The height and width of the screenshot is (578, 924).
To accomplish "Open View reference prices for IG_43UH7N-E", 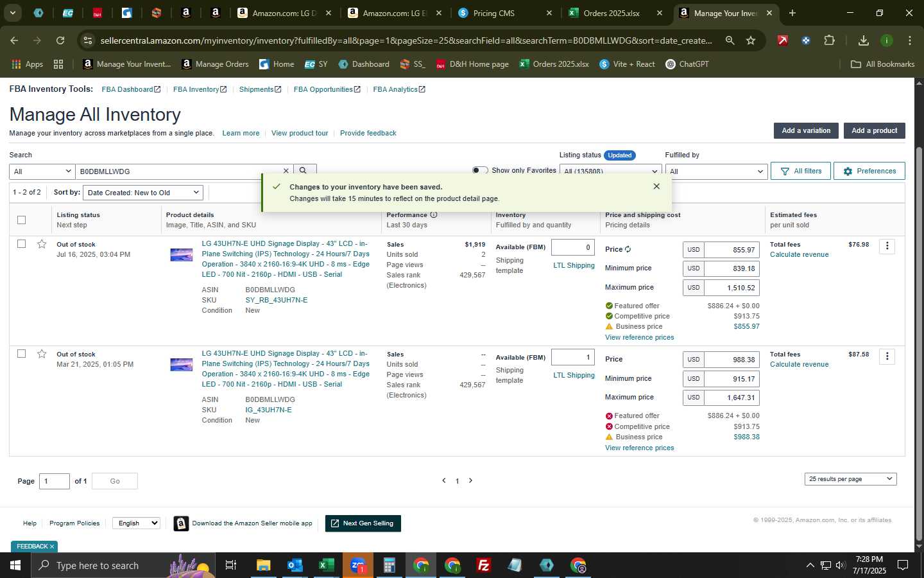I will coord(639,448).
